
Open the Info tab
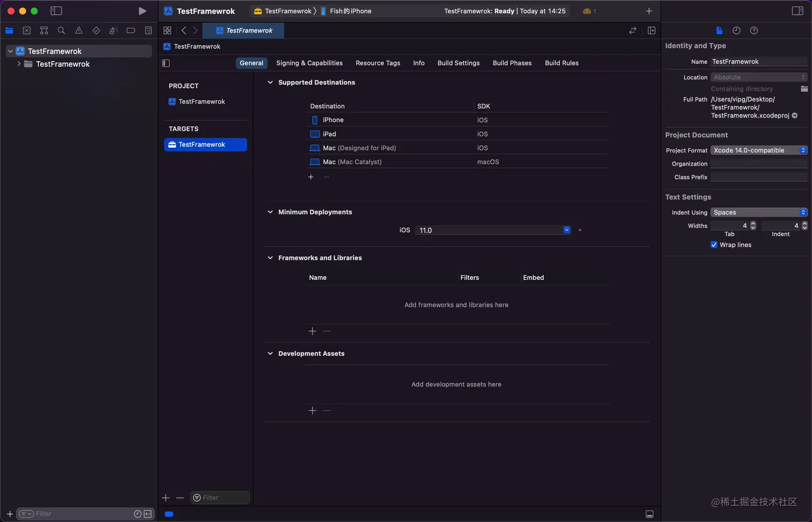(x=419, y=63)
